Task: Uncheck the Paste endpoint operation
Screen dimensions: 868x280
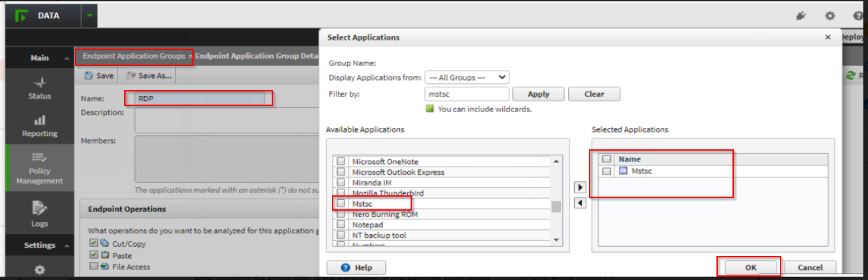Action: (93, 255)
